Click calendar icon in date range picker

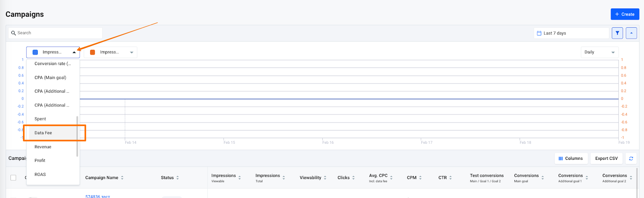(539, 33)
